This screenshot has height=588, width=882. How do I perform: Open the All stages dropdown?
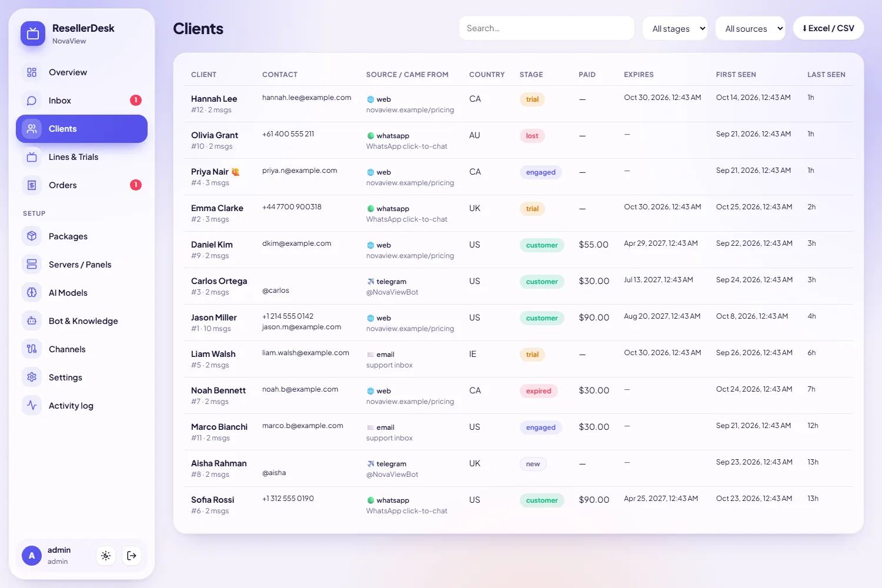pyautogui.click(x=675, y=28)
